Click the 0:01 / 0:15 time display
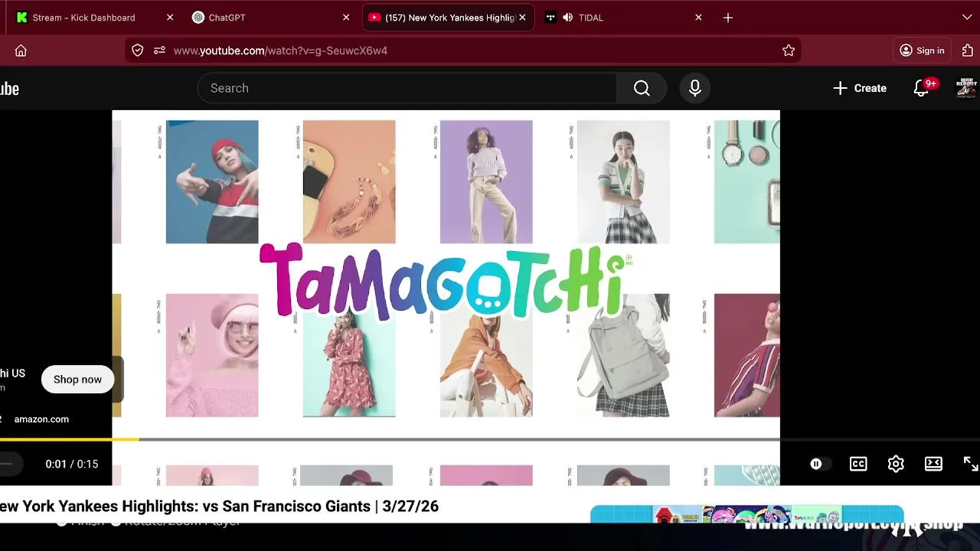This screenshot has width=980, height=551. [72, 464]
